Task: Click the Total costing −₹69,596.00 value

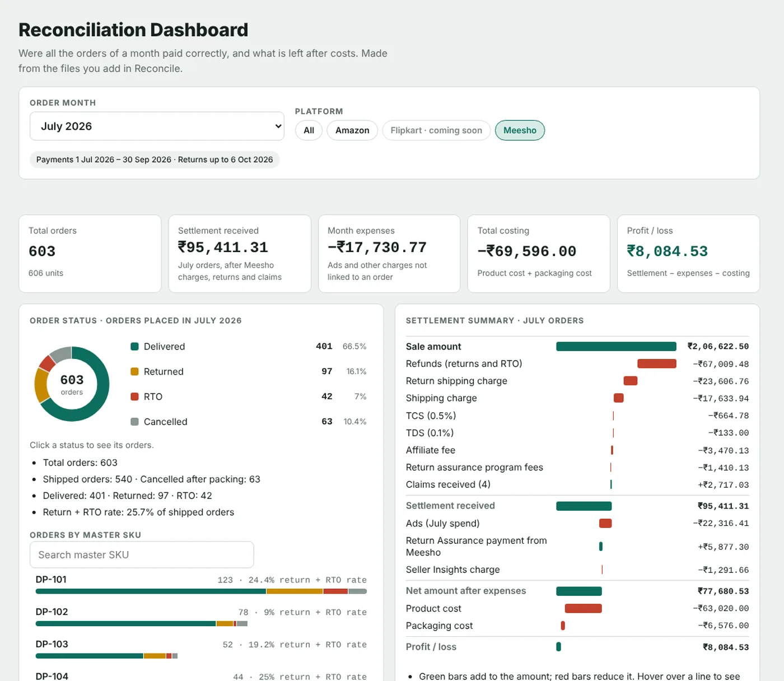Action: (527, 251)
